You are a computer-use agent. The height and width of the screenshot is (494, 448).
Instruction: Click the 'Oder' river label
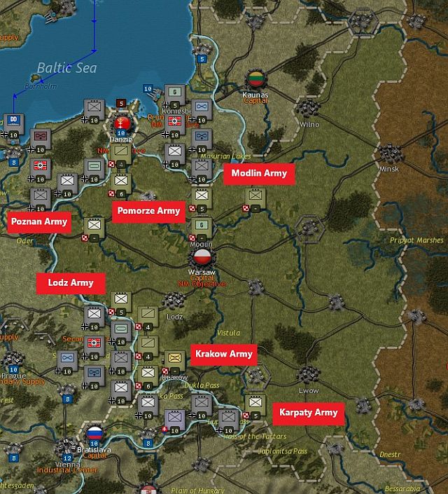[x=24, y=241]
